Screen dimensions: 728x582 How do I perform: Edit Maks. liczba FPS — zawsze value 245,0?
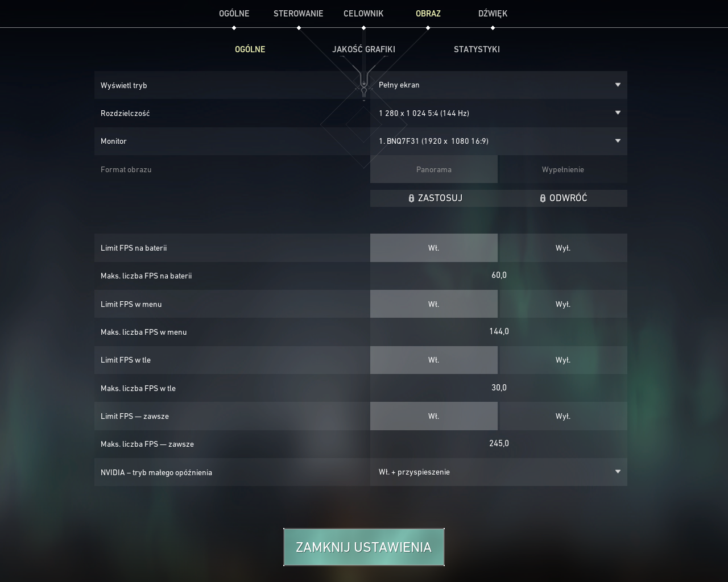click(499, 443)
